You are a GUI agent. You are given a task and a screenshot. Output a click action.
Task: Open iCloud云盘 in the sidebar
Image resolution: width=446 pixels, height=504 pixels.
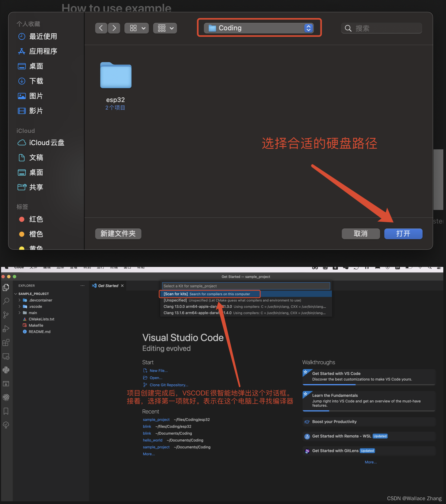[41, 143]
